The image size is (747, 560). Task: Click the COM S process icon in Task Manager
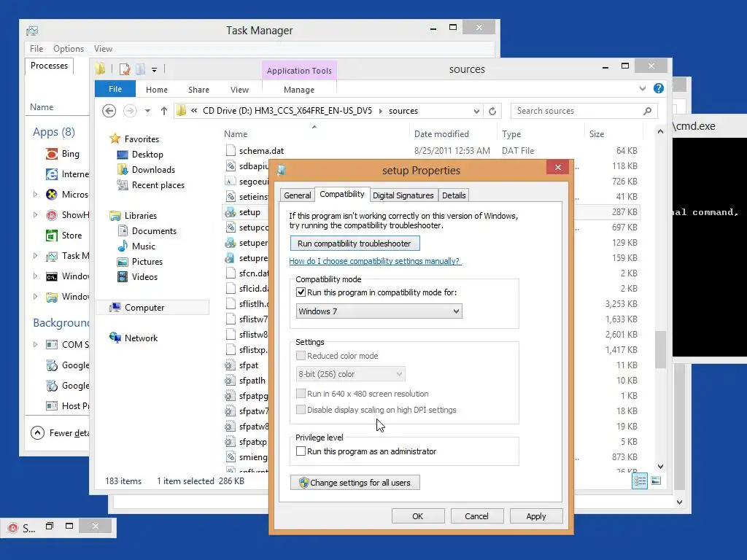pyautogui.click(x=52, y=344)
